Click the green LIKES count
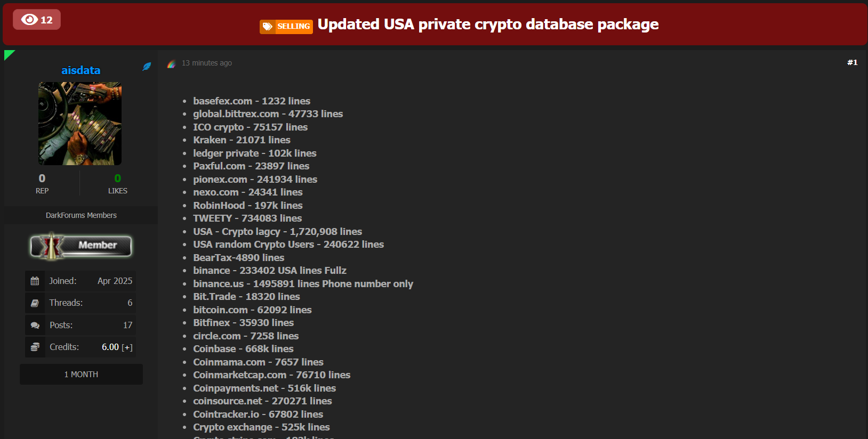This screenshot has width=868, height=439. point(117,178)
